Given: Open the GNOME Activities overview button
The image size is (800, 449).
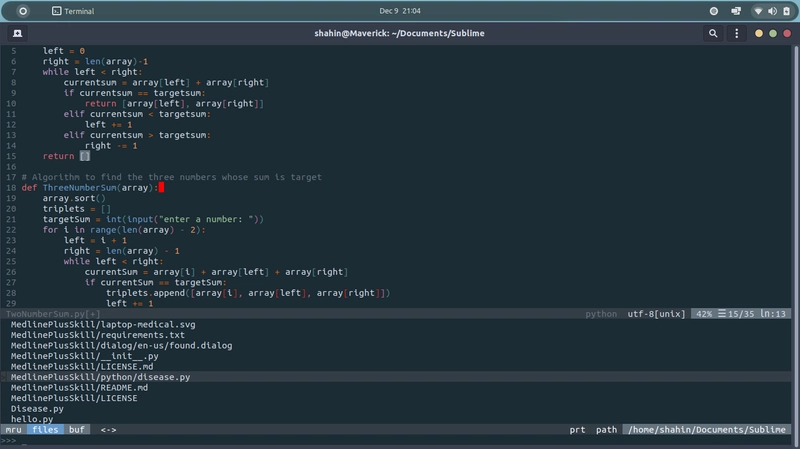Looking at the screenshot, I should click(x=22, y=11).
